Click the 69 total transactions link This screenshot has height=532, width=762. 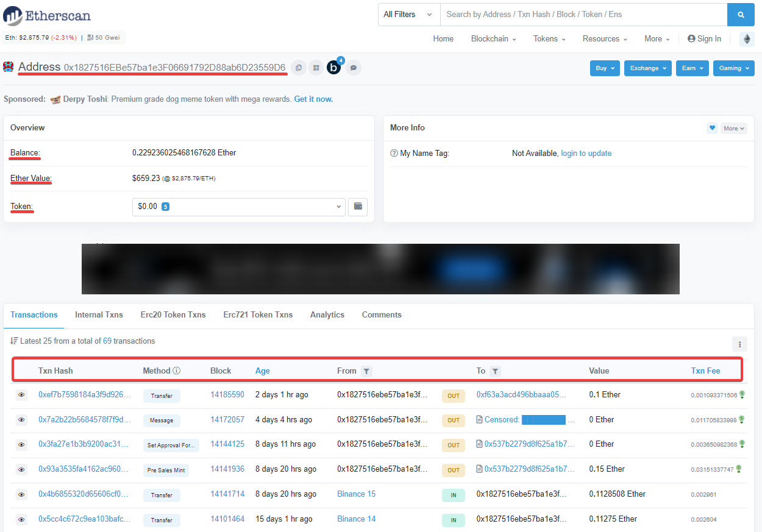[107, 341]
